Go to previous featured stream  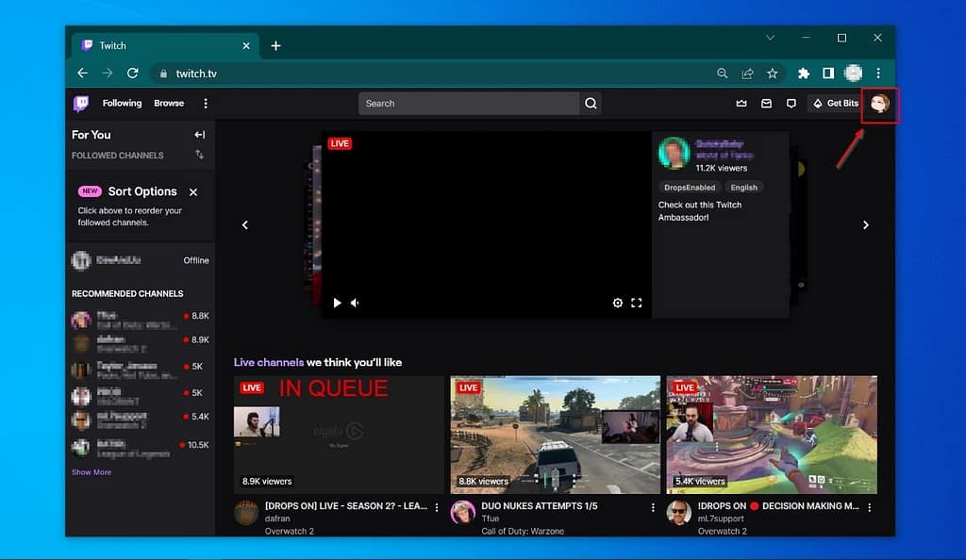[x=245, y=225]
